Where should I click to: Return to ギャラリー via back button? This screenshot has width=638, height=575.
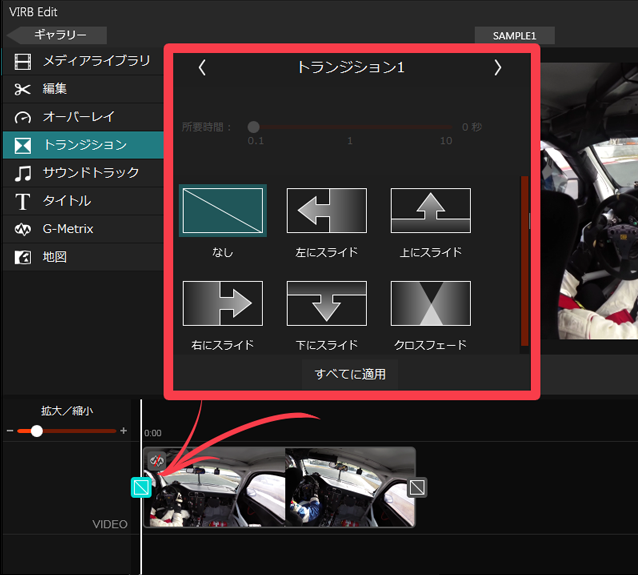(57, 35)
